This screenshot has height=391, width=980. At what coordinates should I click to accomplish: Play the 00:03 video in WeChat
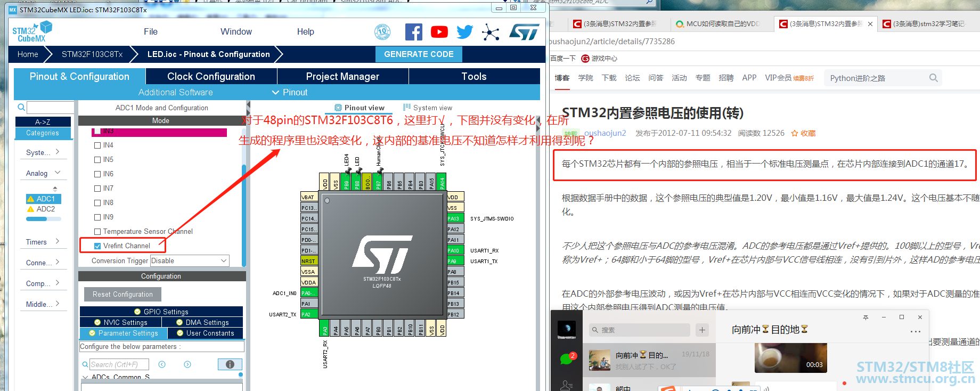click(x=791, y=357)
